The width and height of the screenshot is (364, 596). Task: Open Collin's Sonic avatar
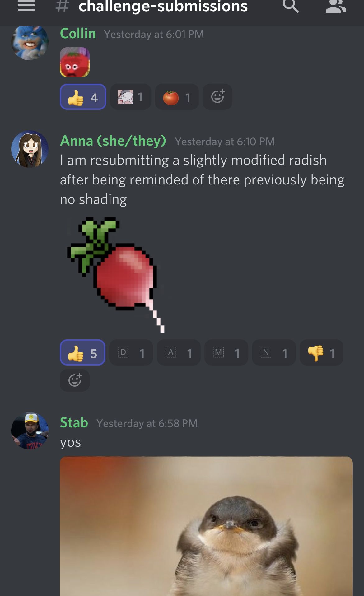pos(30,42)
